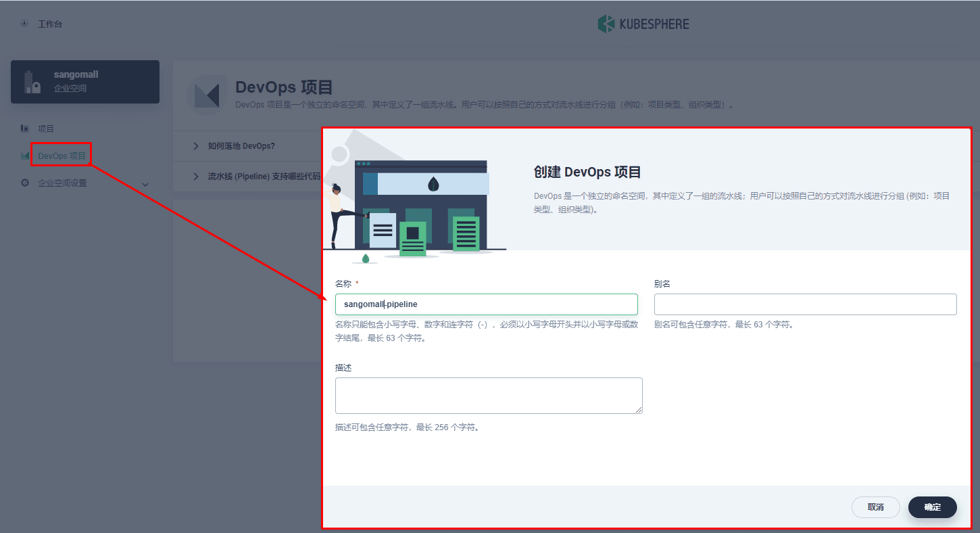Click the 别名 input field
The width and height of the screenshot is (980, 533).
pyautogui.click(x=806, y=304)
